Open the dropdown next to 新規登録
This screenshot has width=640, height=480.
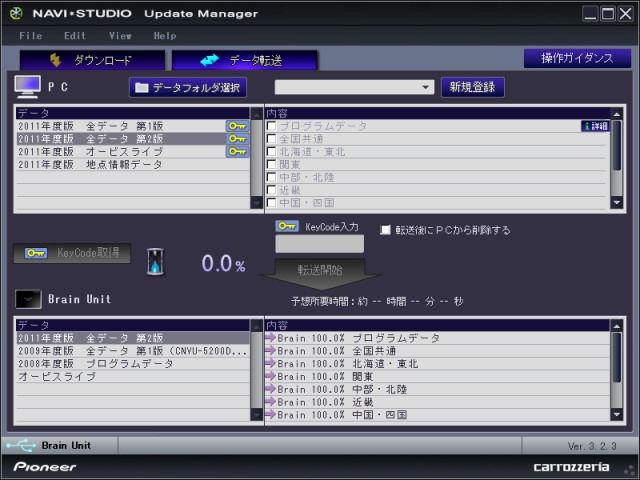tap(426, 88)
